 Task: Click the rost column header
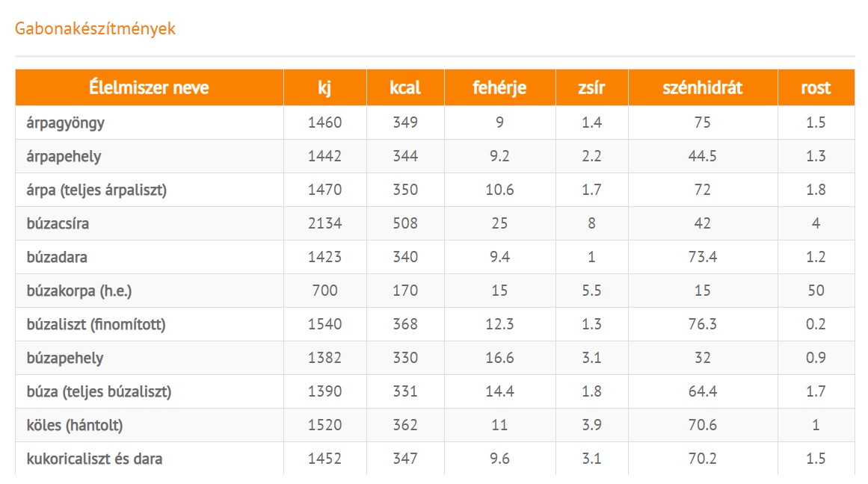816,87
